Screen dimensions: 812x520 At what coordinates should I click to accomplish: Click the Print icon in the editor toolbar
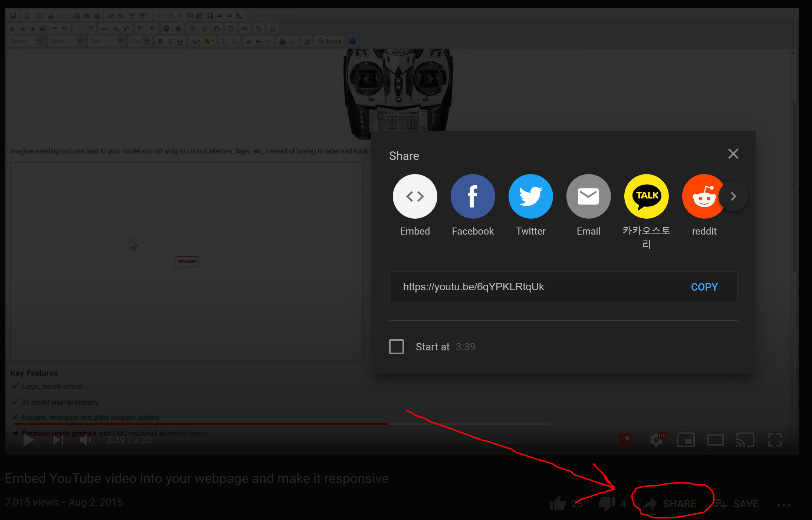coord(50,16)
